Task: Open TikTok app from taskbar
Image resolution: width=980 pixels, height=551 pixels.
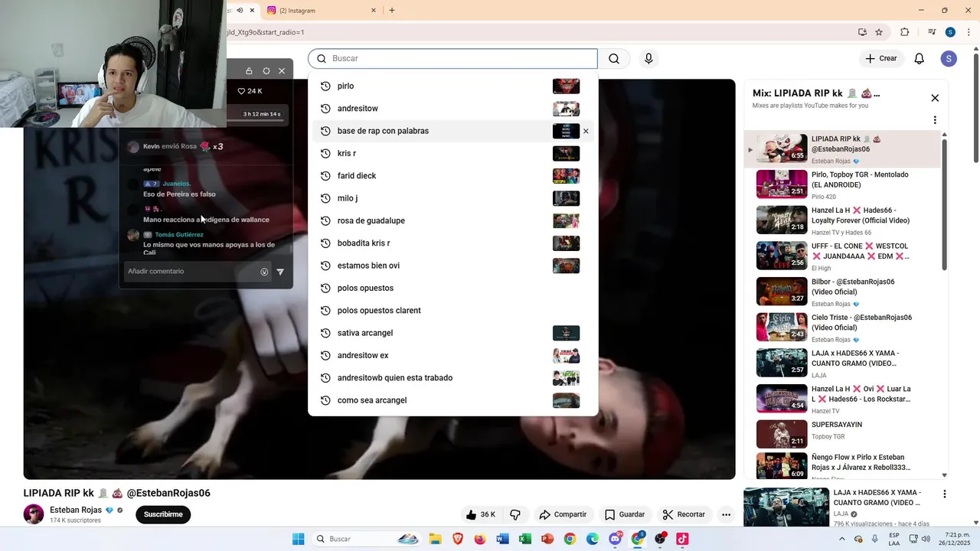Action: [682, 539]
